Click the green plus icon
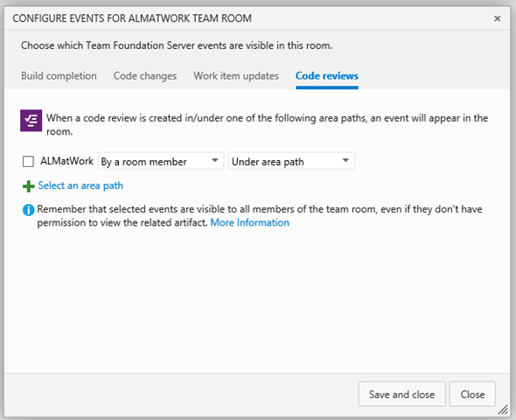 coord(29,186)
